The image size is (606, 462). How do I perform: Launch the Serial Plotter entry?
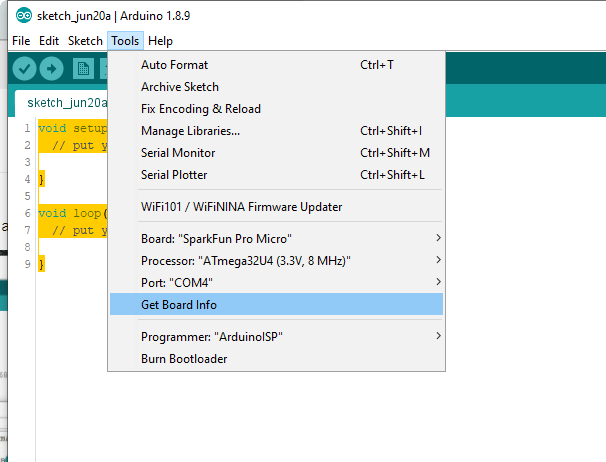point(276,175)
